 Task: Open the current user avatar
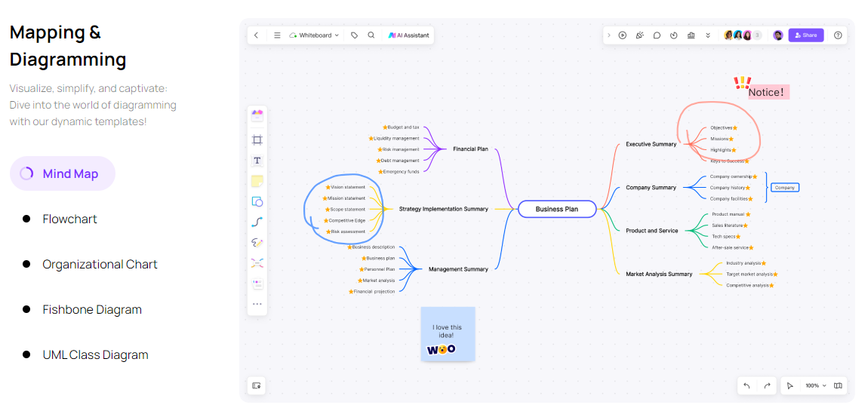pyautogui.click(x=778, y=35)
